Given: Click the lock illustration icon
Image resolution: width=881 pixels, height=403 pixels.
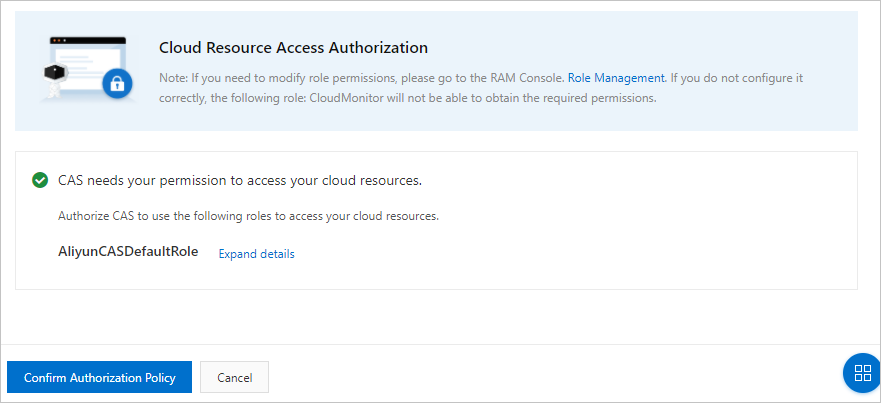Looking at the screenshot, I should [x=117, y=85].
